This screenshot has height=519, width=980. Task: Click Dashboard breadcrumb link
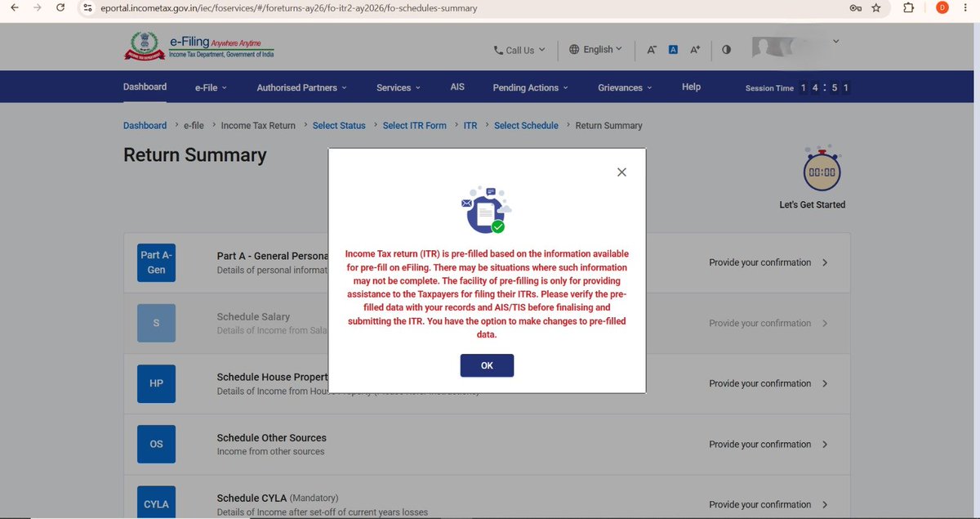145,126
